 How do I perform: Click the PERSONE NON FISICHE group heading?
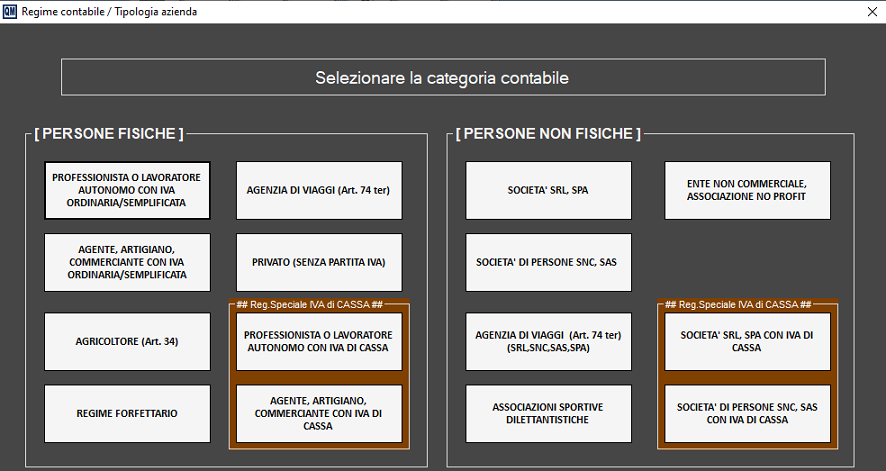[x=548, y=133]
